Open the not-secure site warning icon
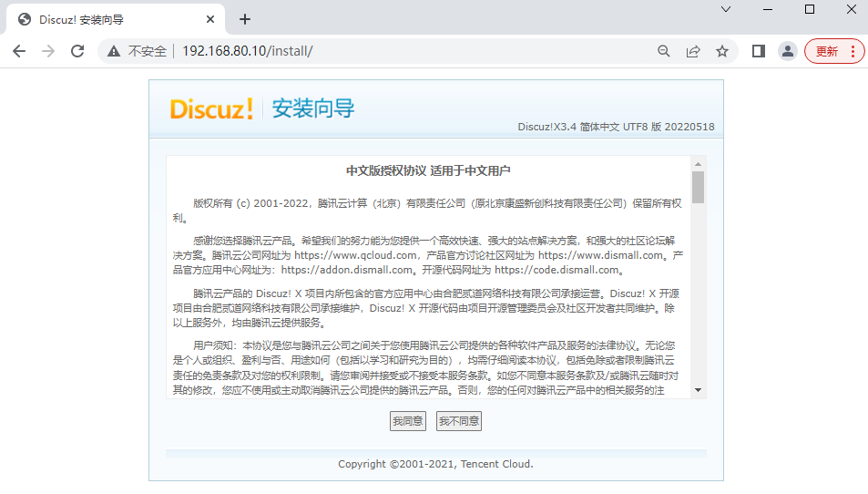The image size is (868, 494). 114,52
